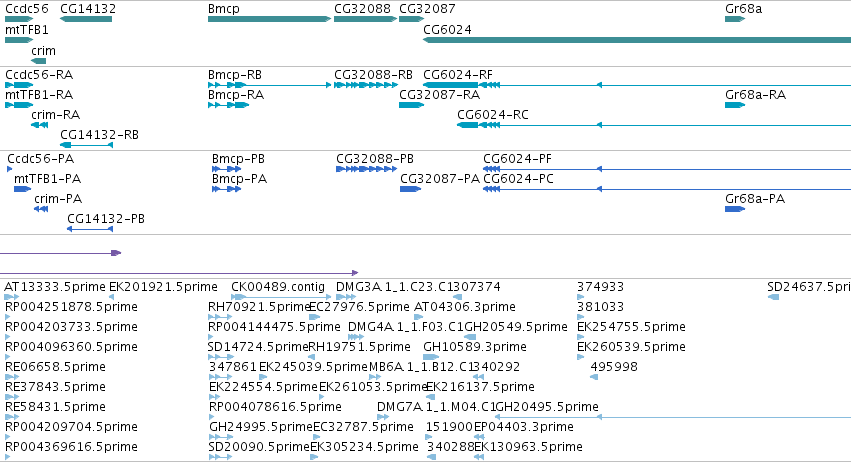This screenshot has height=462, width=851.
Task: Click the Gr68a gene label
Action: click(744, 9)
